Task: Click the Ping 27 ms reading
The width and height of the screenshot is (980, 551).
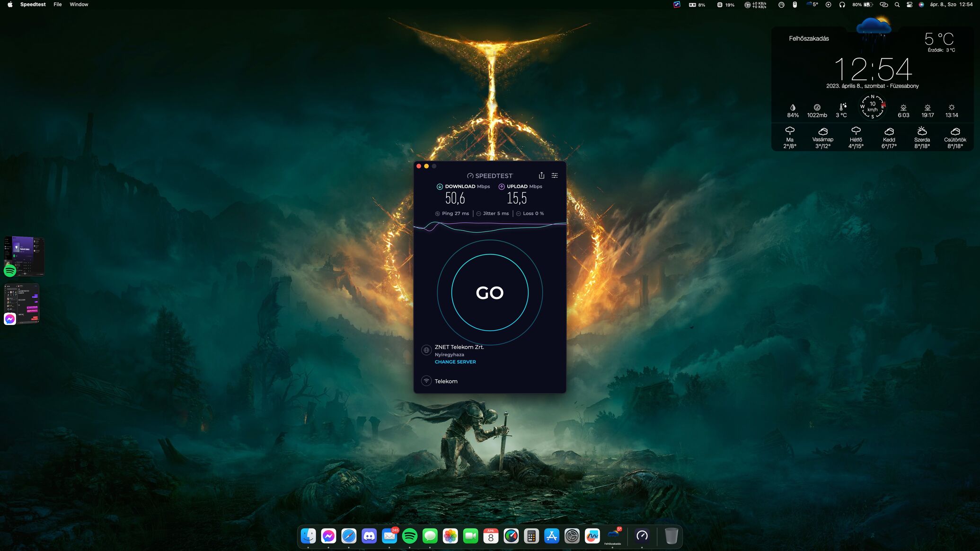Action: (452, 213)
